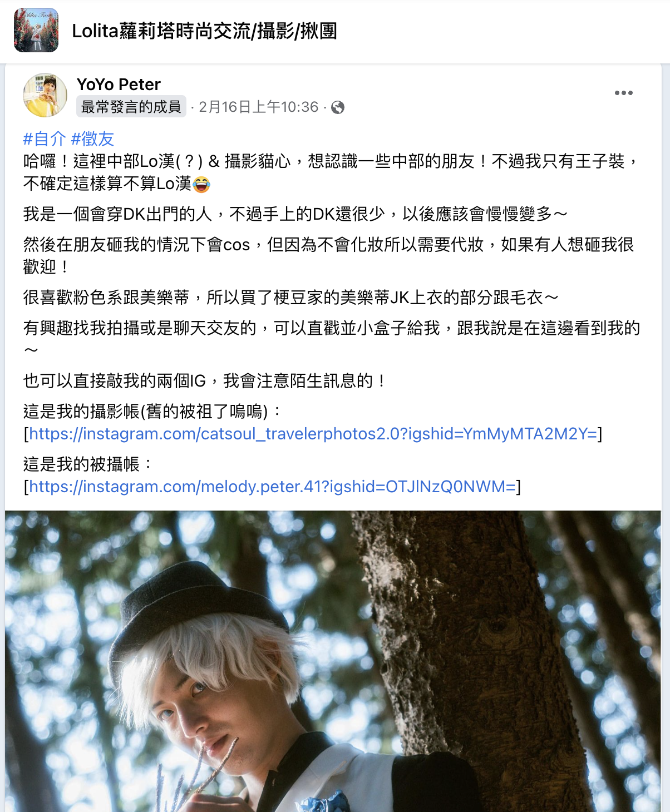Open the catsoul_travelerphotos2.0 Instagram link
This screenshot has height=812, width=670.
[313, 433]
